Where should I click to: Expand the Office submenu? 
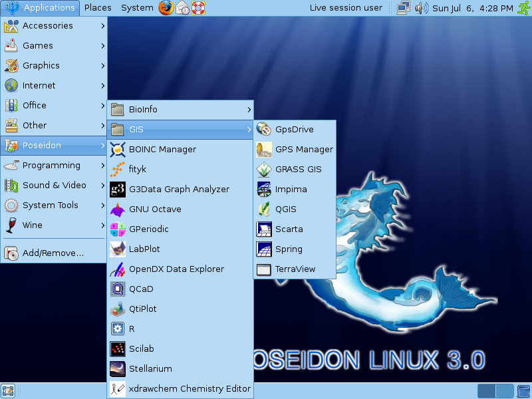point(54,106)
